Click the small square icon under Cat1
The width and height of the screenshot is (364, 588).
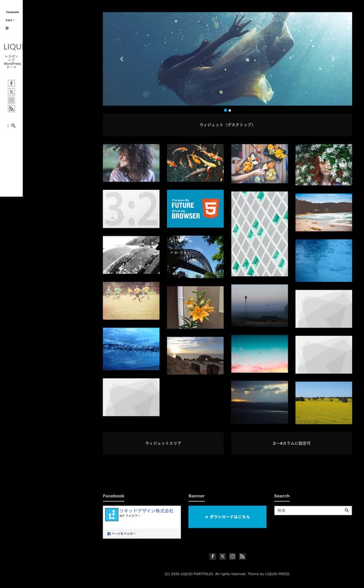(7, 28)
